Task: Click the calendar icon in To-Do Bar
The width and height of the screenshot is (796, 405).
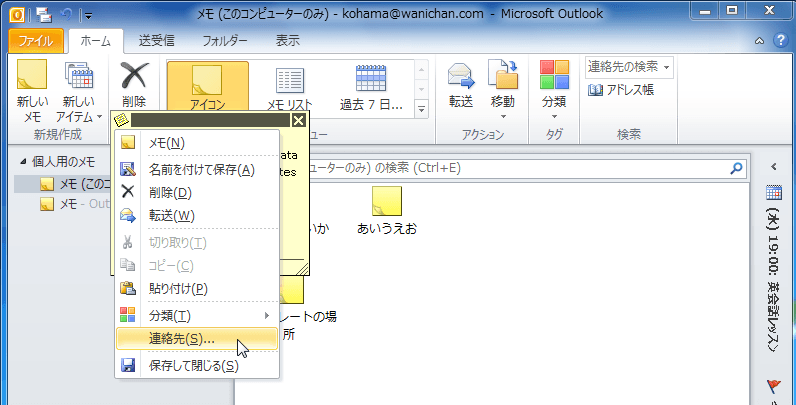Action: click(x=774, y=193)
